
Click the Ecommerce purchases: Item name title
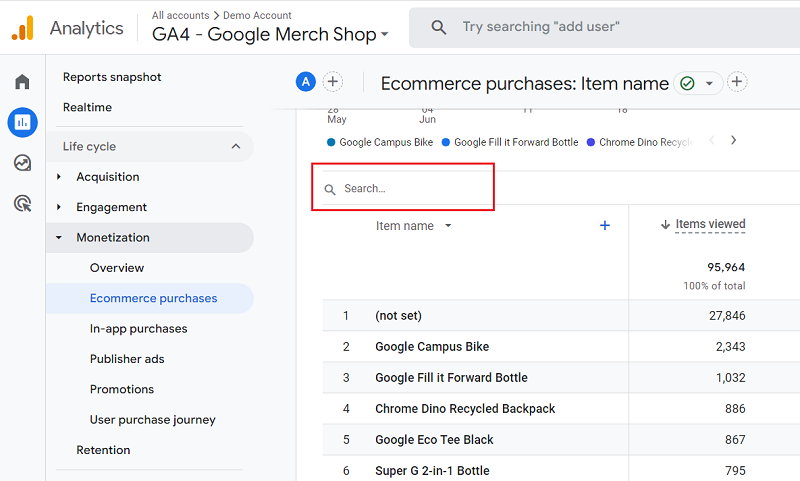524,83
